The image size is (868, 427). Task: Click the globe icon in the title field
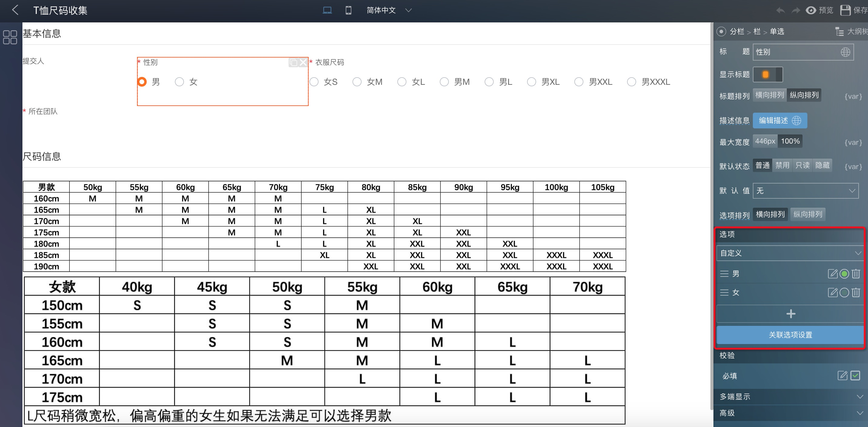tap(845, 52)
